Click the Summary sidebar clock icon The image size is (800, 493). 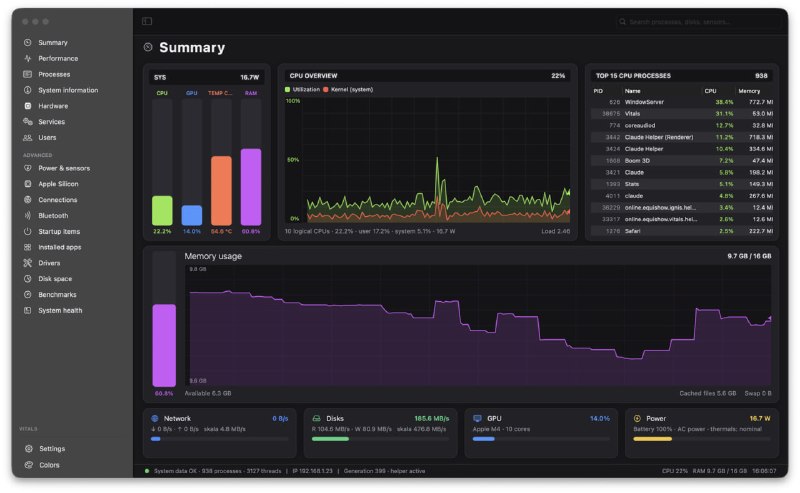click(28, 42)
